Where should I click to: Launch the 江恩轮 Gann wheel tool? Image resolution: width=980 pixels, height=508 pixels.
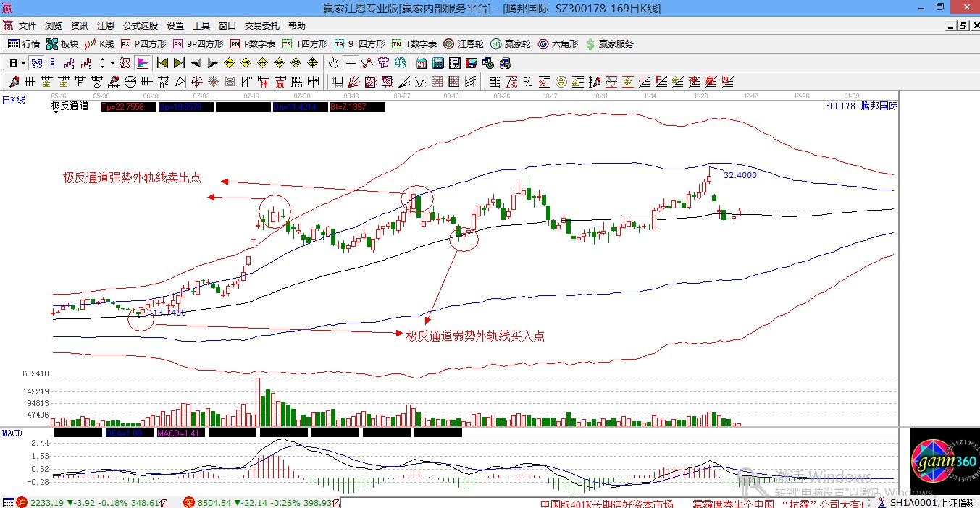click(464, 44)
